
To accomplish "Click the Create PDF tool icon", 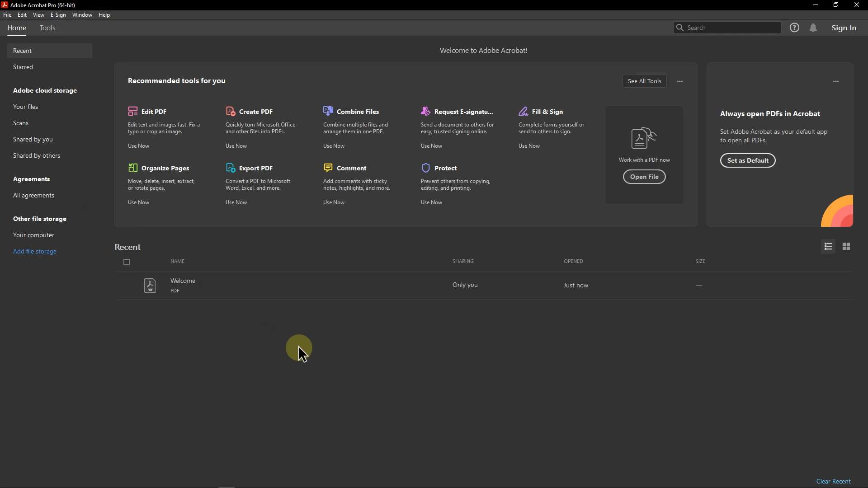I will coord(231,111).
